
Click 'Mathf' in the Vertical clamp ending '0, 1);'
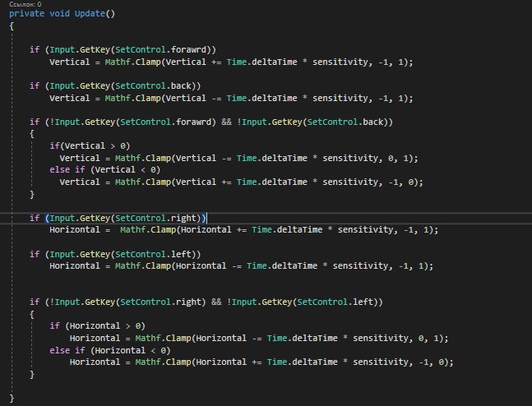(127, 158)
